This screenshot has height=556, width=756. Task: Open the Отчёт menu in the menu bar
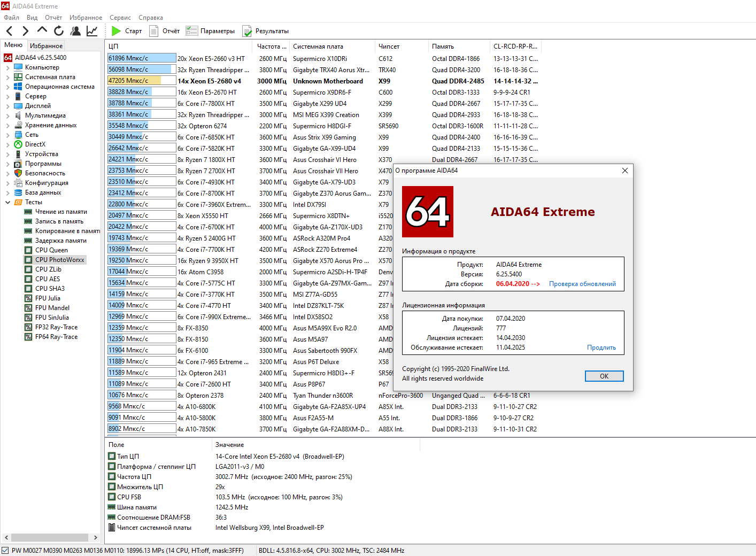pos(53,18)
